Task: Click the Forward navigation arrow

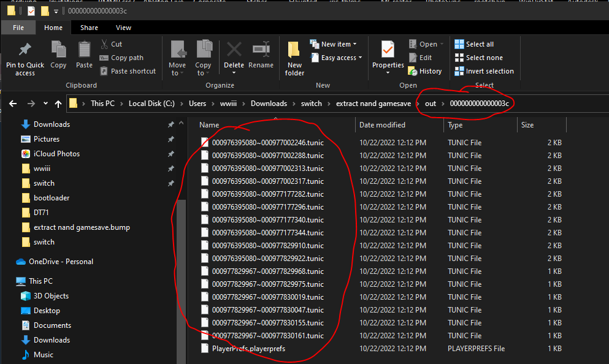Action: [x=31, y=104]
